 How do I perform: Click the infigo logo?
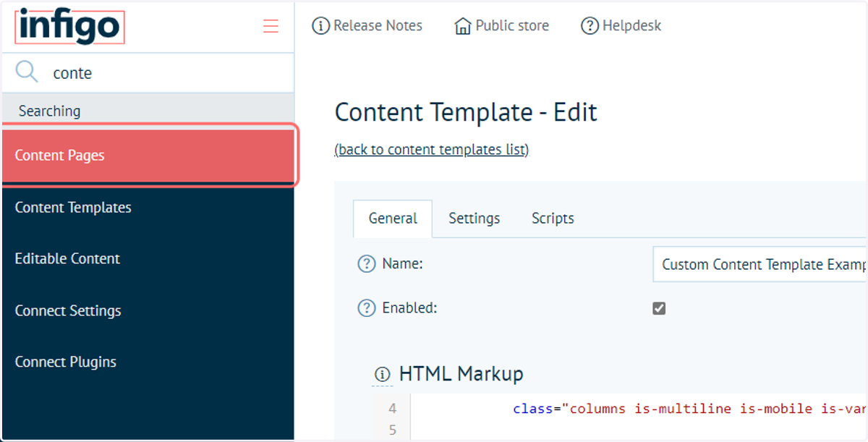[x=70, y=27]
